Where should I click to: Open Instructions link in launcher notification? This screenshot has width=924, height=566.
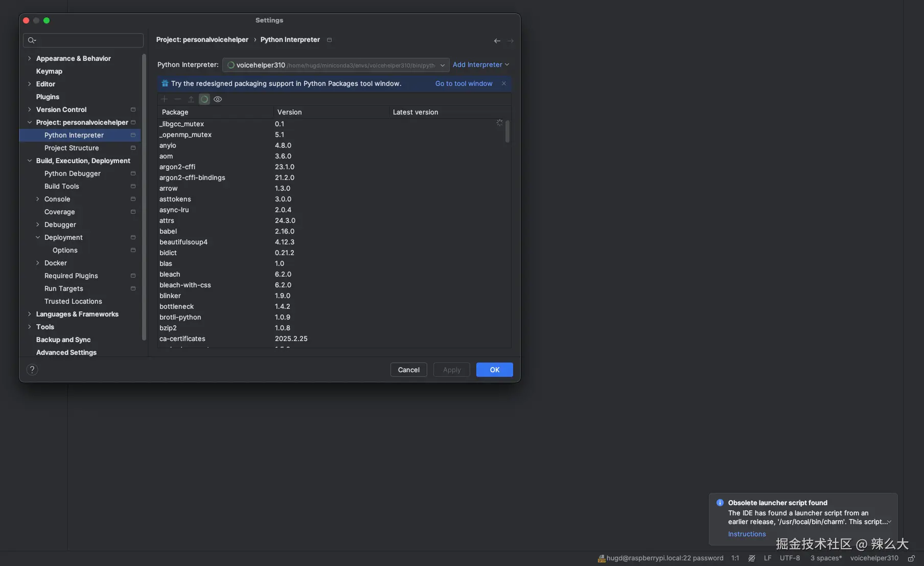coord(747,534)
